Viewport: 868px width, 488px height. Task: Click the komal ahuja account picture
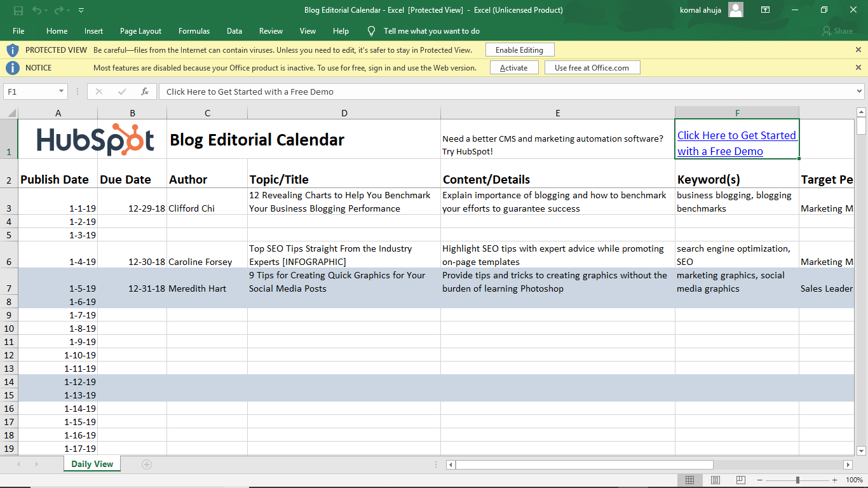[x=736, y=10]
